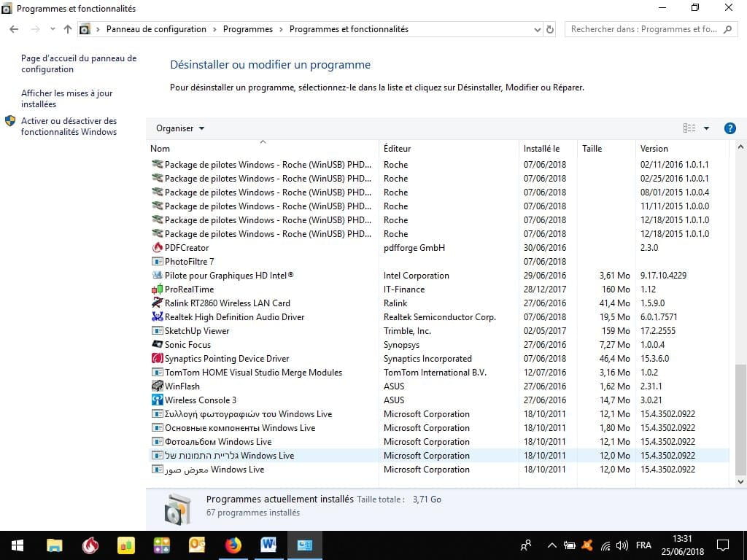Click the SketchUp Viewer program icon

coord(158,330)
